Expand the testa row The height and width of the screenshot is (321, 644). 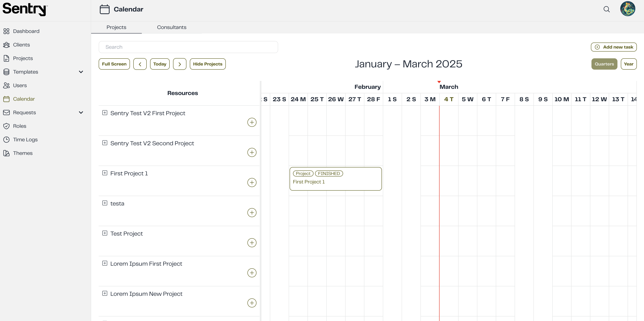[105, 203]
